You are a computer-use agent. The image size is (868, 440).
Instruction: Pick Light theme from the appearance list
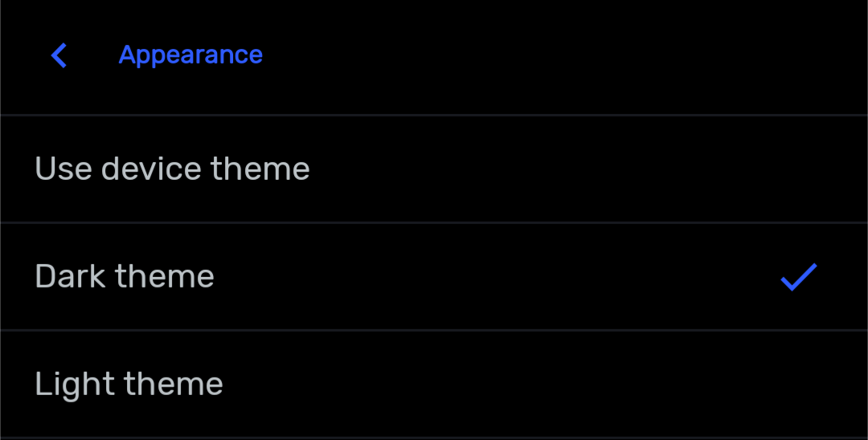tap(434, 385)
